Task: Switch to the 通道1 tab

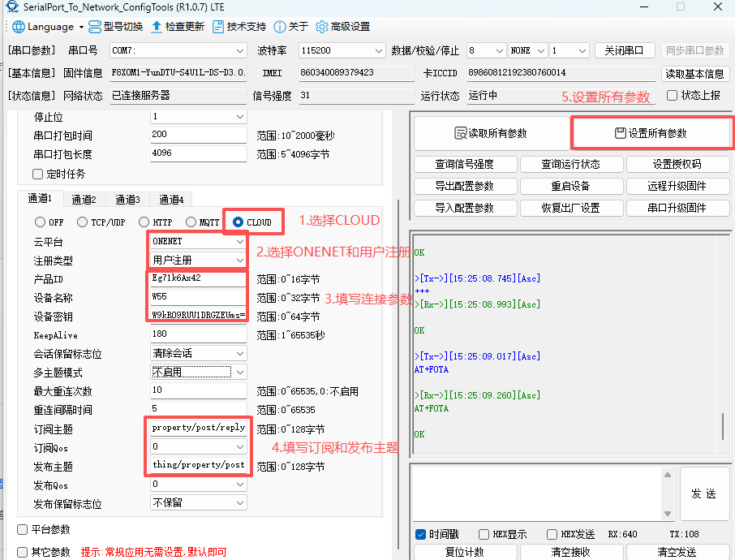Action: 40,199
